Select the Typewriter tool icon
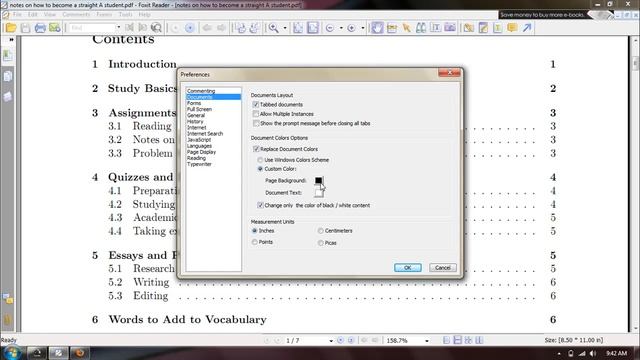640x360 pixels. tap(498, 28)
